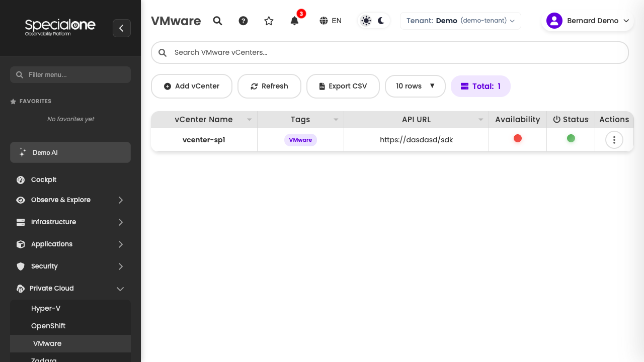The width and height of the screenshot is (644, 362).
Task: Click the Status column header
Action: [x=571, y=120]
